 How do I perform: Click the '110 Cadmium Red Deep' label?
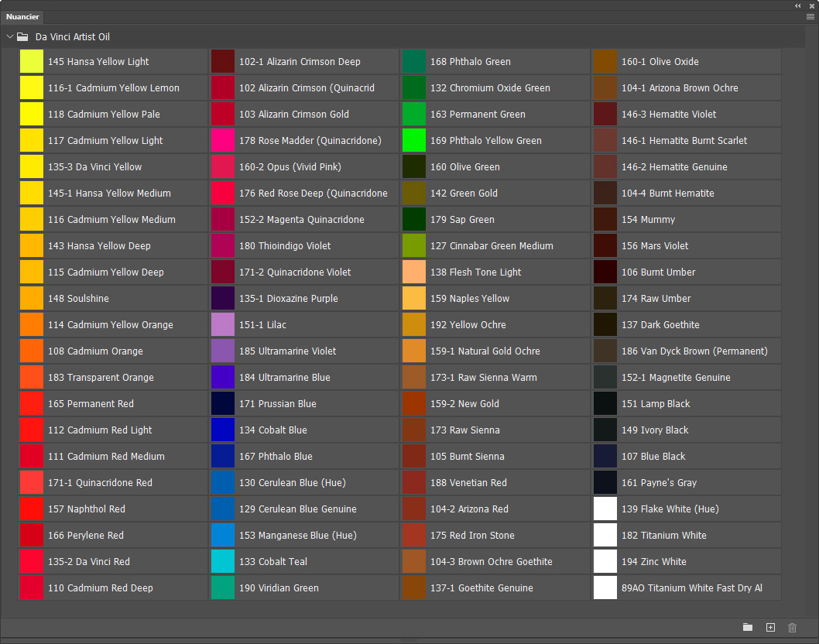(101, 588)
